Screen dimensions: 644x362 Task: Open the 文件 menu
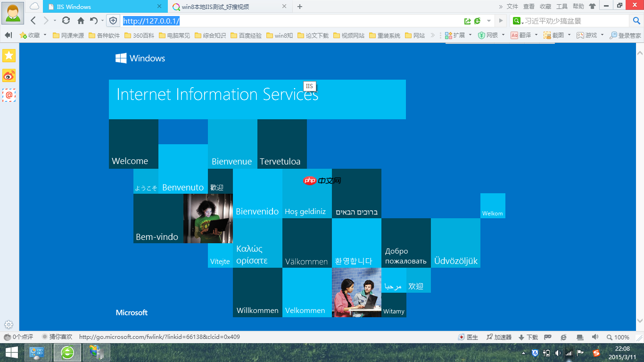(x=512, y=7)
